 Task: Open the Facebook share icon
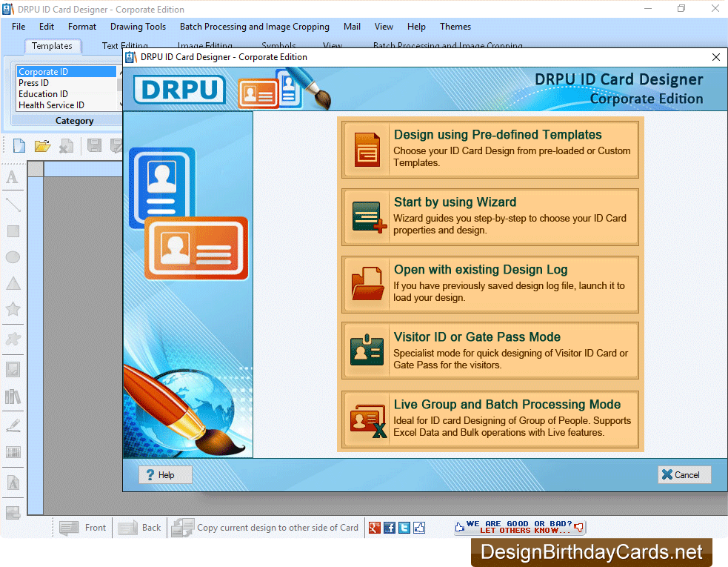click(x=390, y=528)
